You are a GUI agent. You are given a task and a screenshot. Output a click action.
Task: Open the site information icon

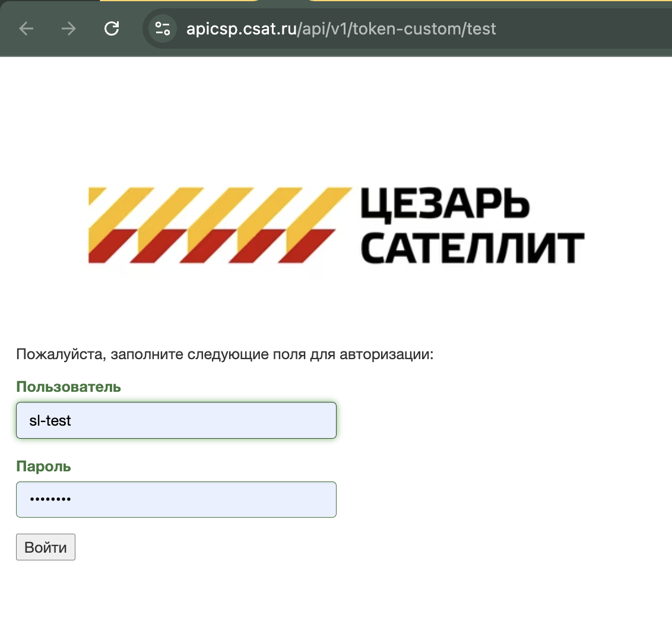coord(162,28)
